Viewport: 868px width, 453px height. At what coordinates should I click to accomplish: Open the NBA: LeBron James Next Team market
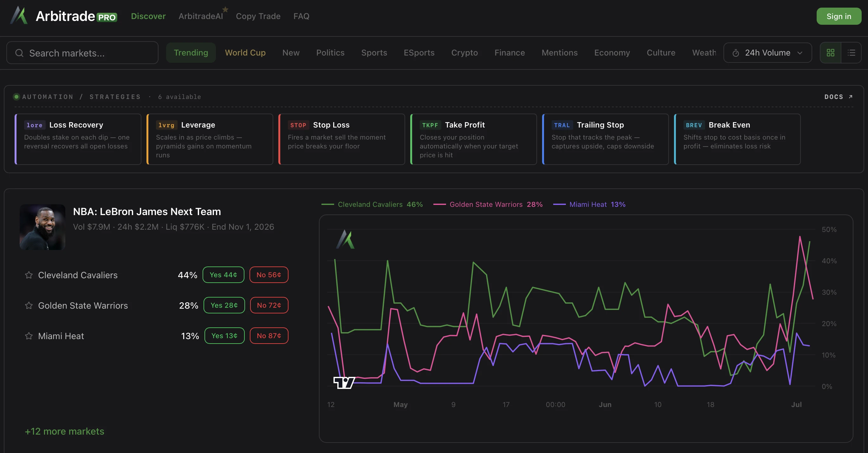(147, 211)
